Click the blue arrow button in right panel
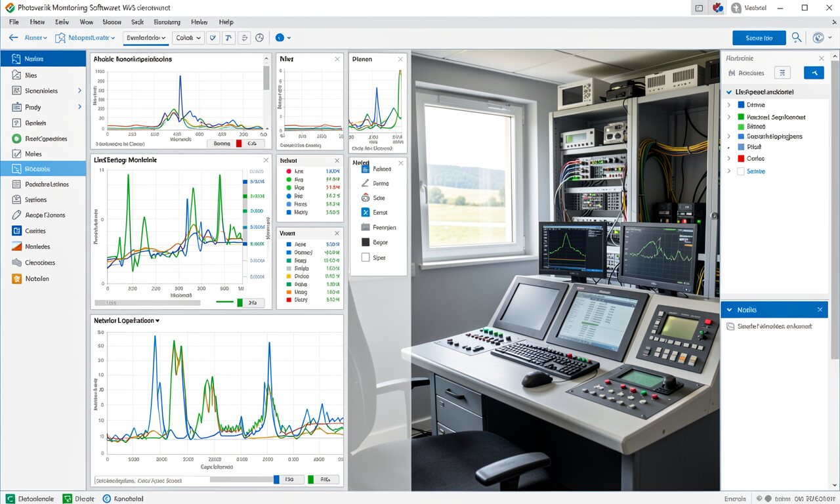840x504 pixels. (x=814, y=73)
